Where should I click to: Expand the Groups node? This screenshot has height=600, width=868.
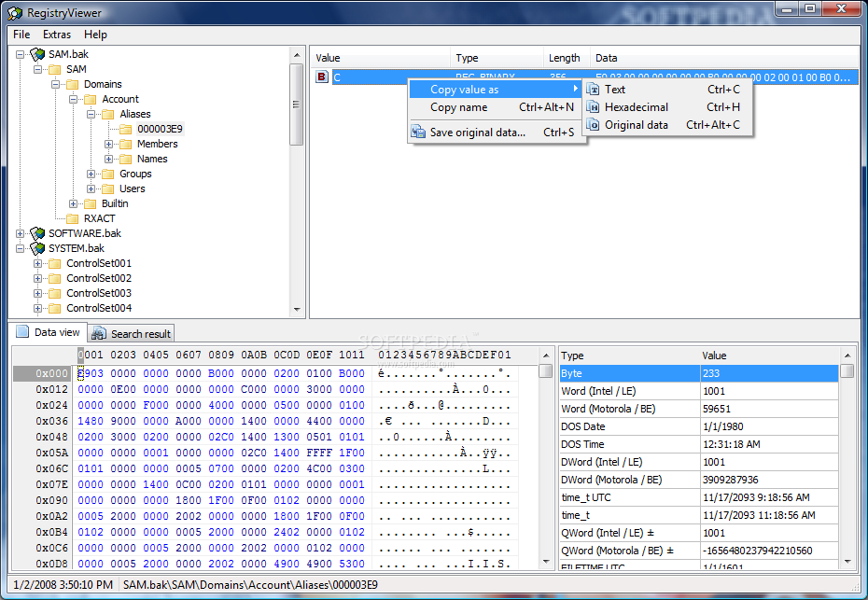coord(91,174)
